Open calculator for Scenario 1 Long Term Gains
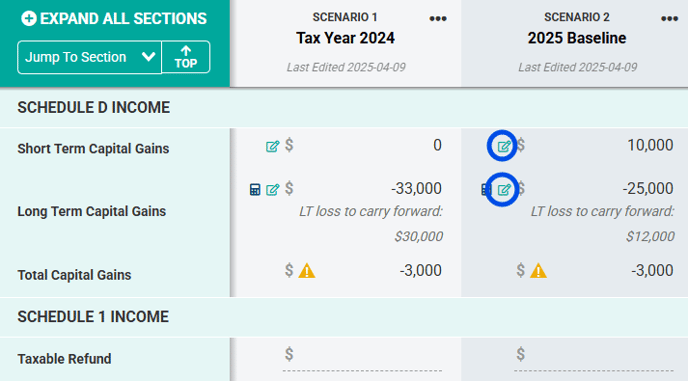Viewport: 688px width, 381px height. tap(254, 190)
